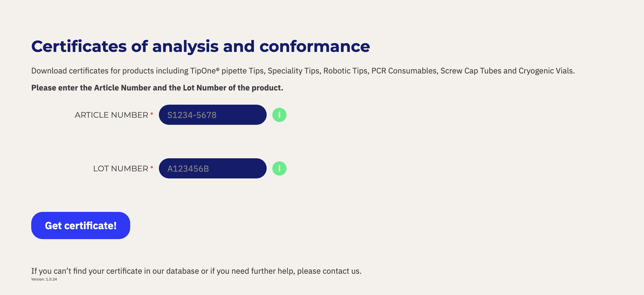The height and width of the screenshot is (295, 644).
Task: Click the red asterisk next to Lot Number
Action: (152, 168)
